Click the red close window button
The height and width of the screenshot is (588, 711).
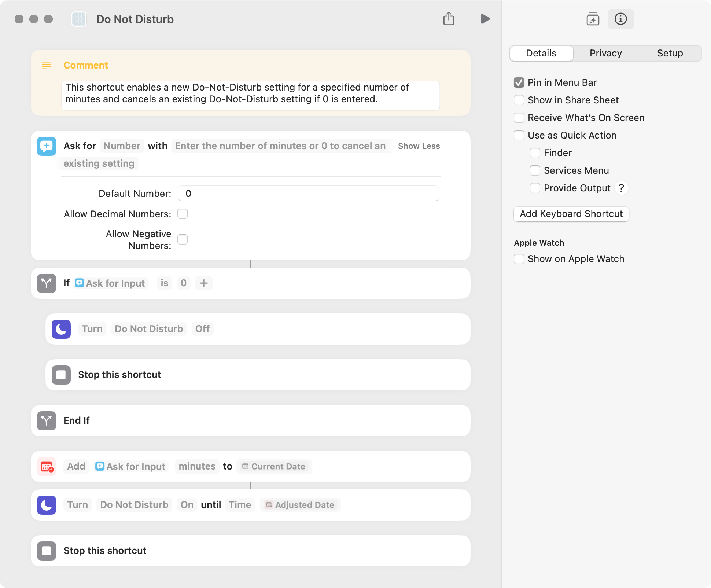click(x=19, y=19)
